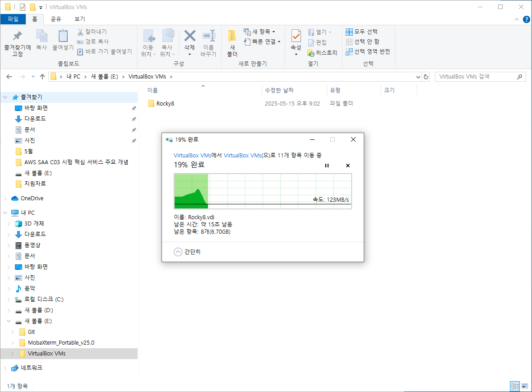
Task: Switch to the 보기 (View) ribbon tab
Action: click(x=80, y=19)
